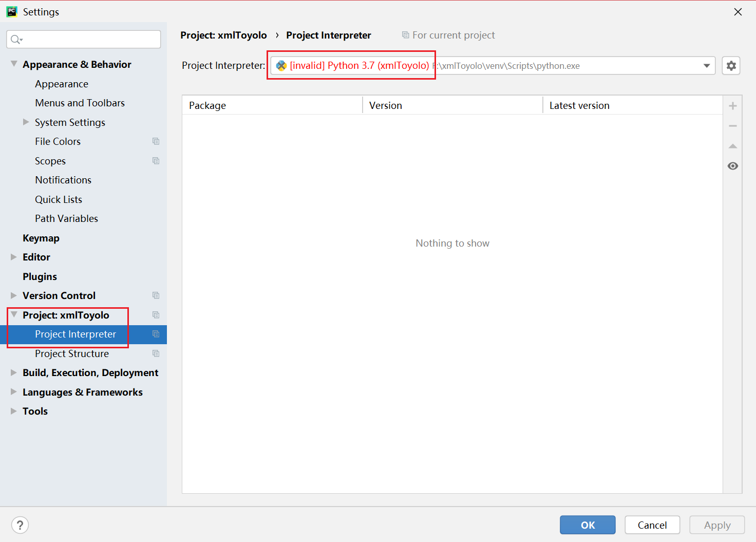This screenshot has width=756, height=542.
Task: Select the Keymap settings page
Action: [41, 238]
